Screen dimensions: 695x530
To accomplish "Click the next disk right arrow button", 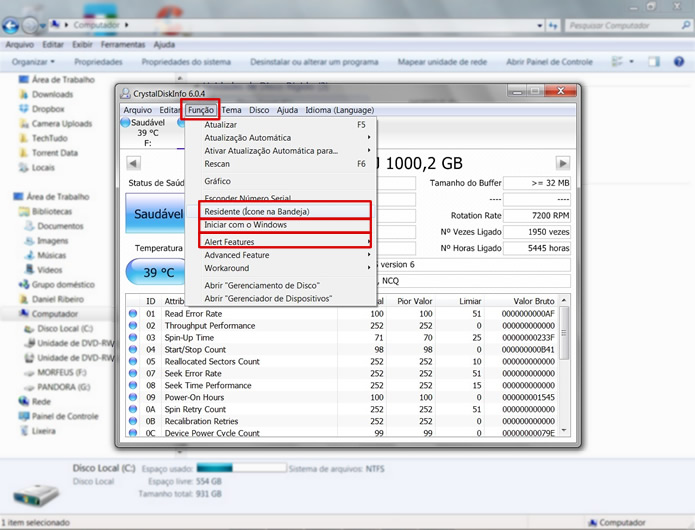I will 563,163.
